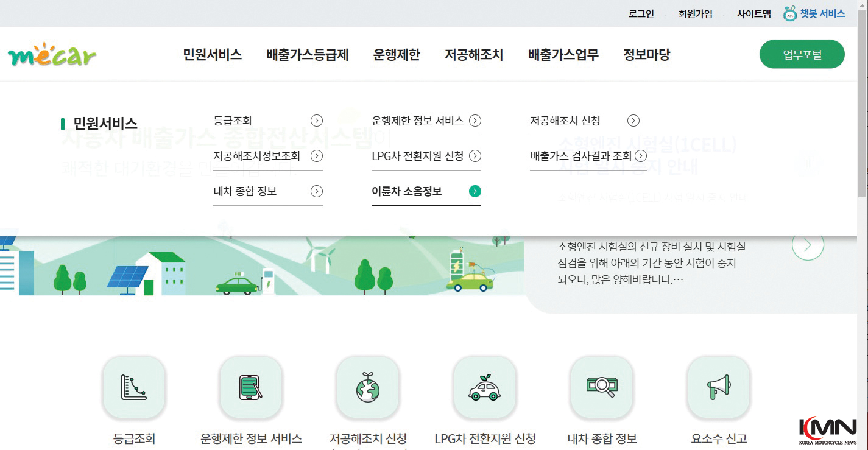The image size is (868, 450).
Task: Click the 회원가입 link
Action: click(696, 14)
